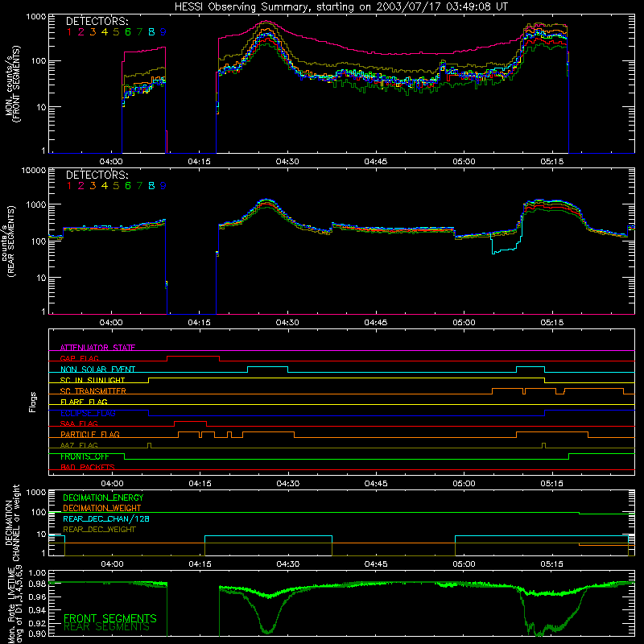Select detector 8 in front segments legend
Viewport: 644px width, 644px height.
click(151, 32)
